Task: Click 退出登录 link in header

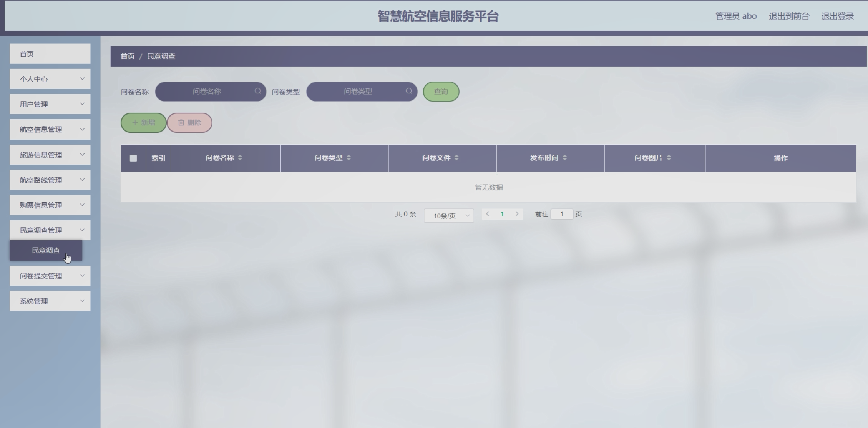Action: [x=837, y=16]
